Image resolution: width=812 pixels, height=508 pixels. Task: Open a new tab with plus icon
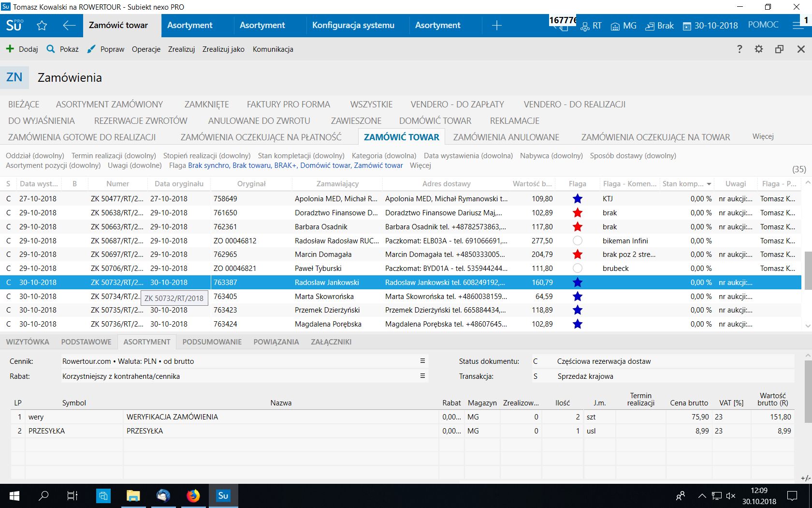(496, 26)
